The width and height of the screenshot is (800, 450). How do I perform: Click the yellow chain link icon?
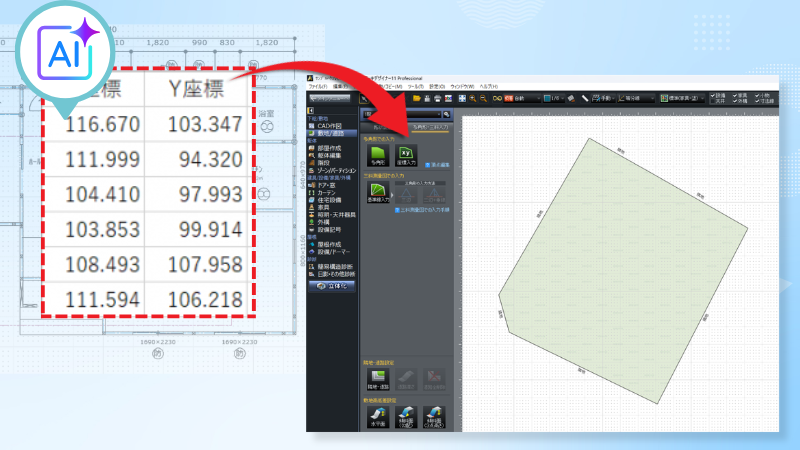(x=497, y=98)
